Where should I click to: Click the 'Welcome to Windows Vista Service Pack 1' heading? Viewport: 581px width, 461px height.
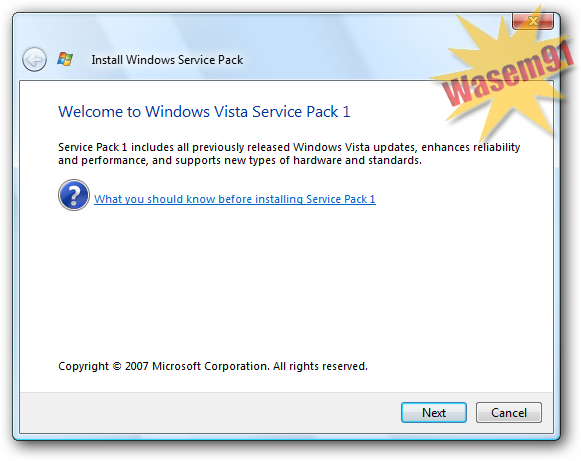click(204, 112)
